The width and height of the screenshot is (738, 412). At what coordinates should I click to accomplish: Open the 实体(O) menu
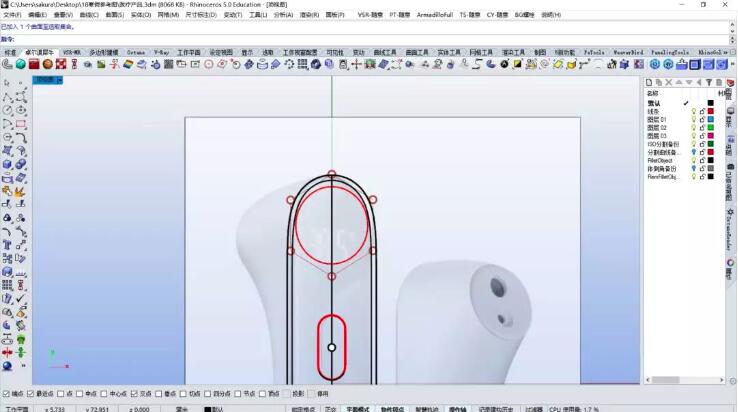[x=141, y=15]
